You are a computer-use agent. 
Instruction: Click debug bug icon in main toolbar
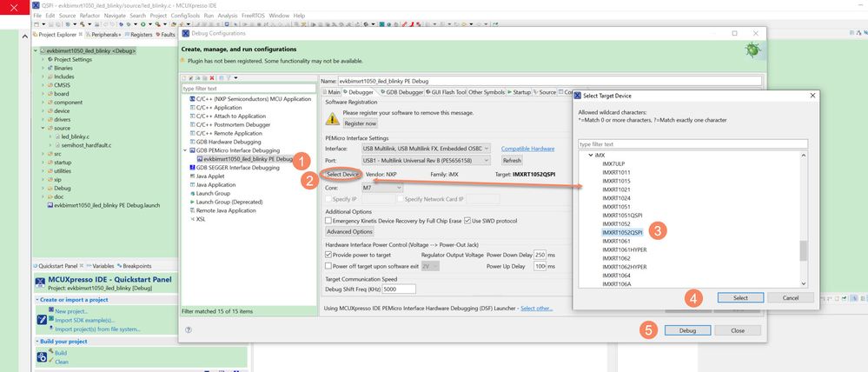click(128, 24)
